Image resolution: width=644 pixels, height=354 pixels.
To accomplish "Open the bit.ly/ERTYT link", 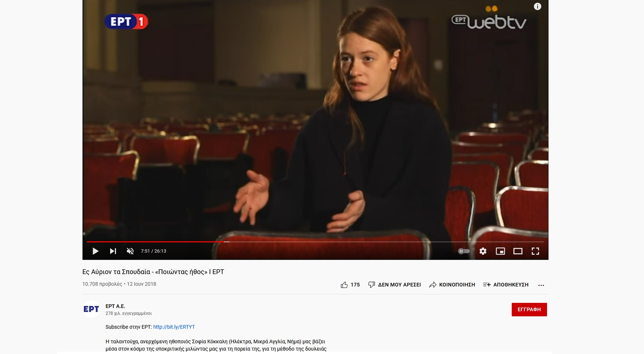I will point(174,327).
